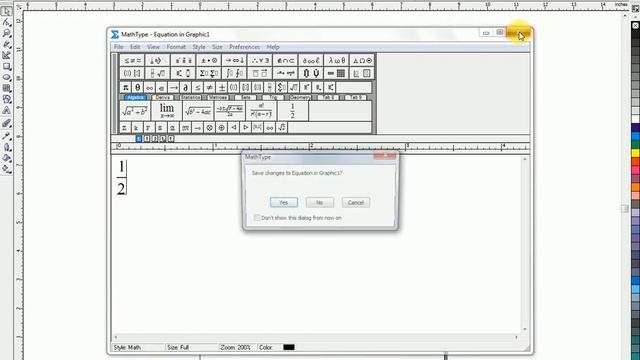
Task: Insert the right-pointing triangle symbol
Action: tap(246, 128)
